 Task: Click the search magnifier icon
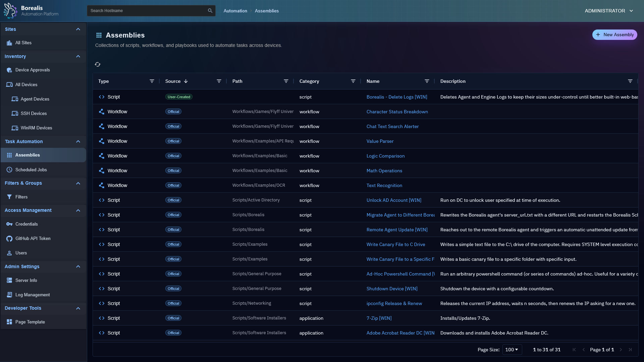coord(210,11)
